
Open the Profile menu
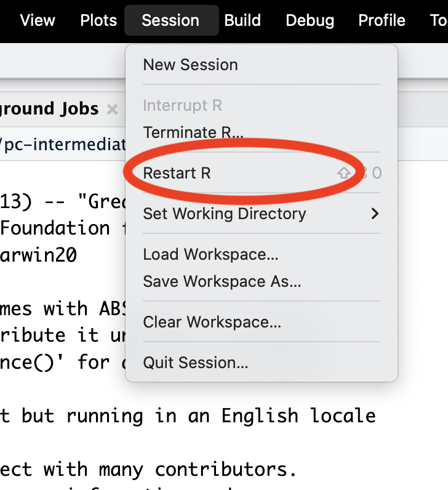point(382,20)
